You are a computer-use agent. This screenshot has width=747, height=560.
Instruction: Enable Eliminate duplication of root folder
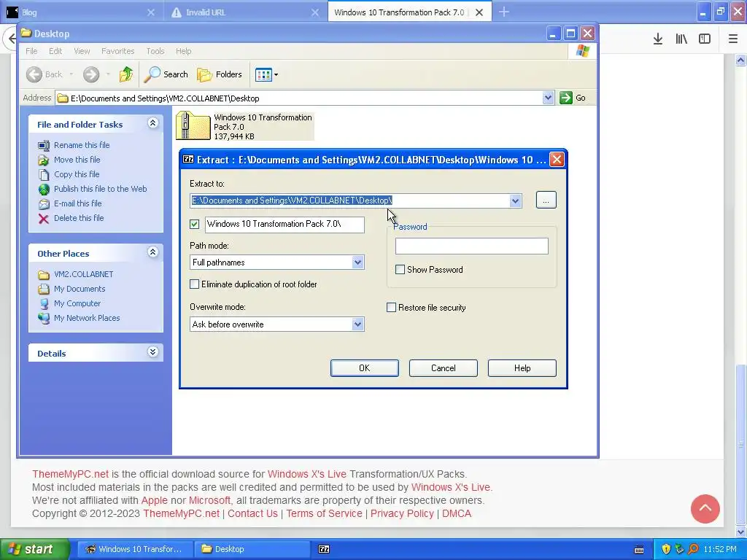click(x=194, y=284)
